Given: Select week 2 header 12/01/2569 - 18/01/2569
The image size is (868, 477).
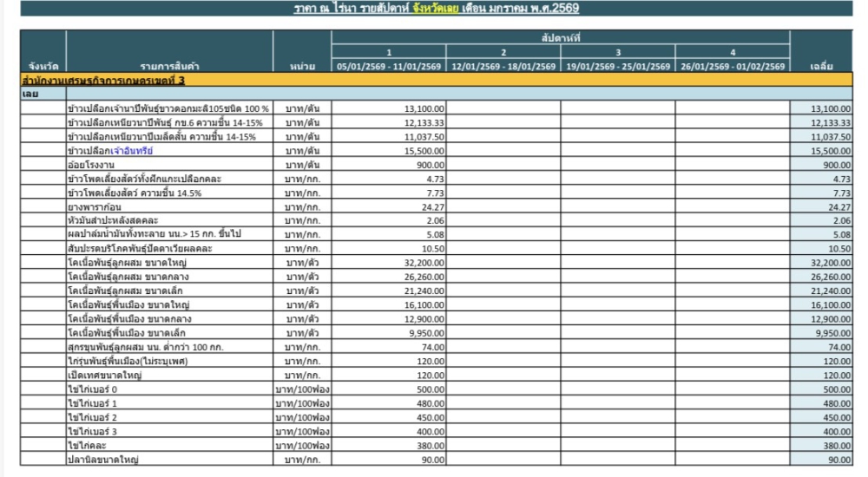Looking at the screenshot, I should point(503,67).
